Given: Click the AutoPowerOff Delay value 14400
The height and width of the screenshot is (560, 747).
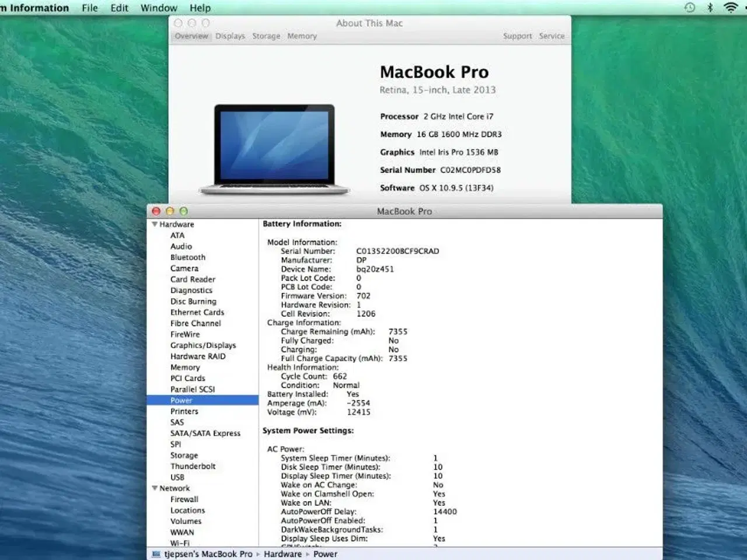Looking at the screenshot, I should coord(445,512).
